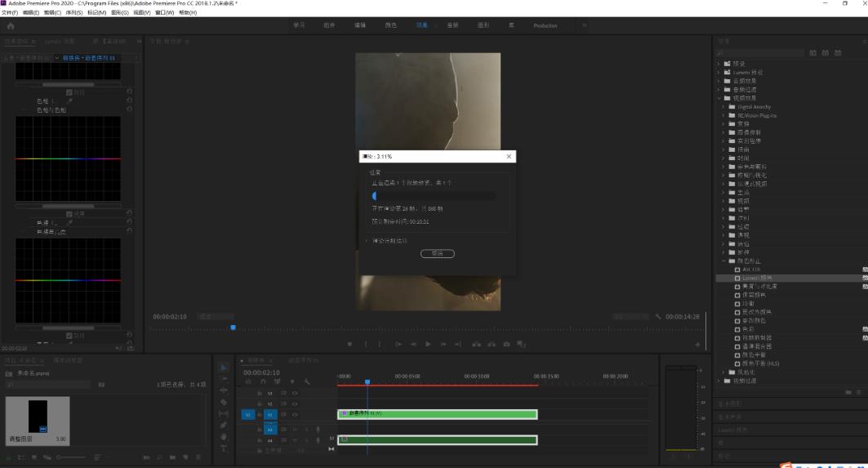868x468 pixels.
Task: Click the camera export frame icon
Action: pyautogui.click(x=506, y=344)
